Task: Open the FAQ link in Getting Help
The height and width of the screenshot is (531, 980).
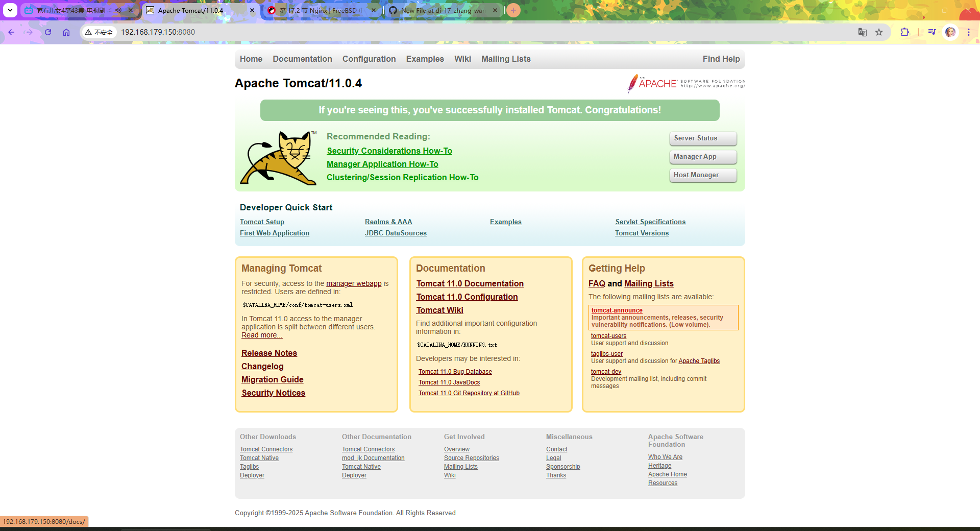Action: [597, 284]
